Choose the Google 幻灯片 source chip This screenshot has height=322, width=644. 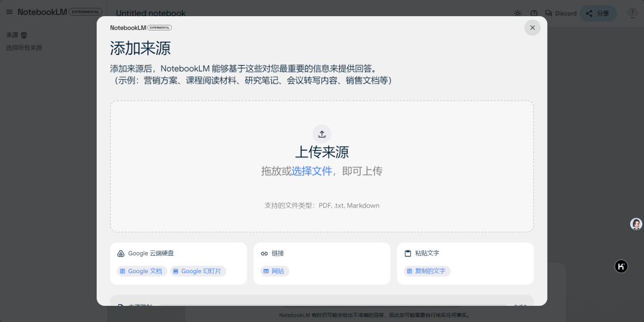coord(198,271)
